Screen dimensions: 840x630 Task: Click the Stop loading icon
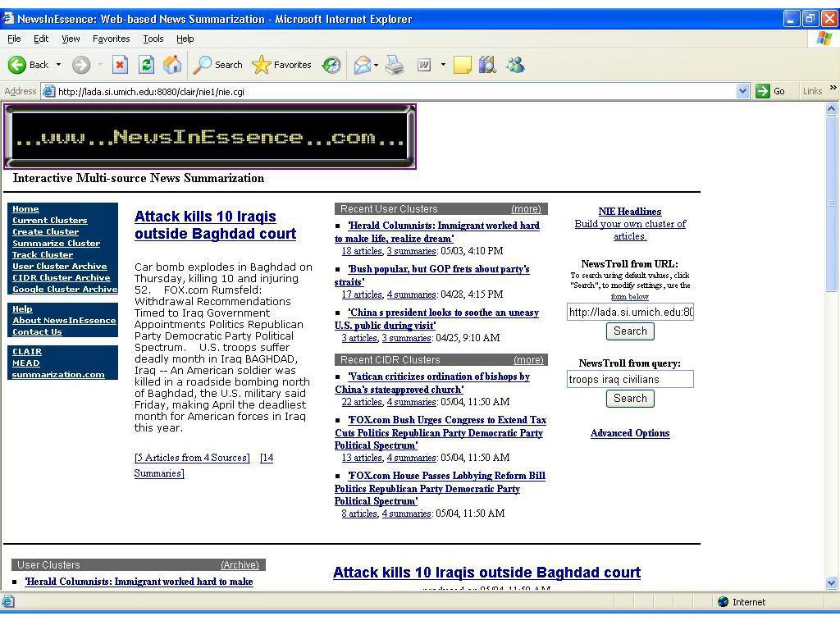point(120,65)
